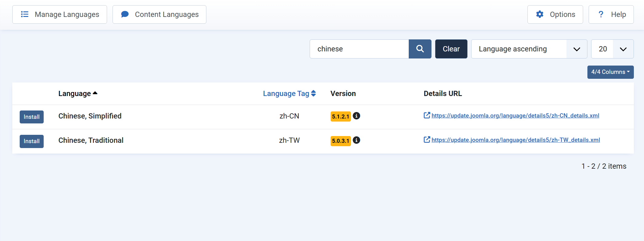Click info icon next to version 5.0.3.1
The image size is (644, 241).
click(x=356, y=140)
